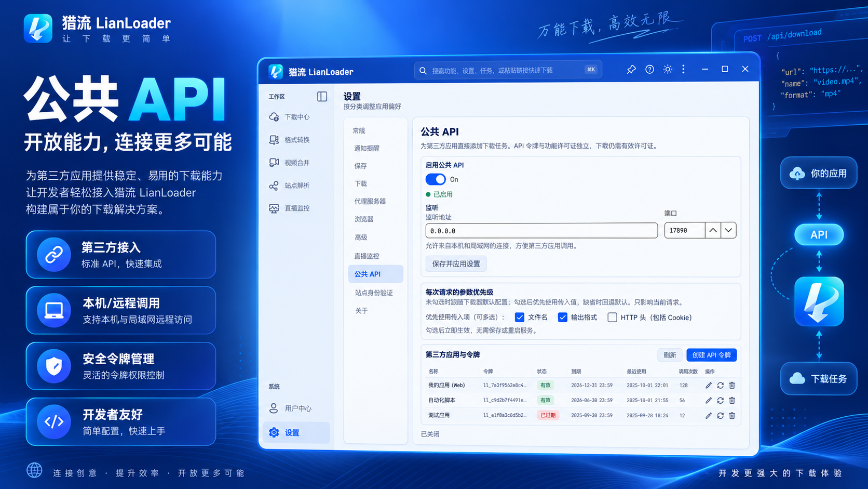The width and height of the screenshot is (868, 489).
Task: Click the 第三方接入 link icon
Action: pos(54,255)
